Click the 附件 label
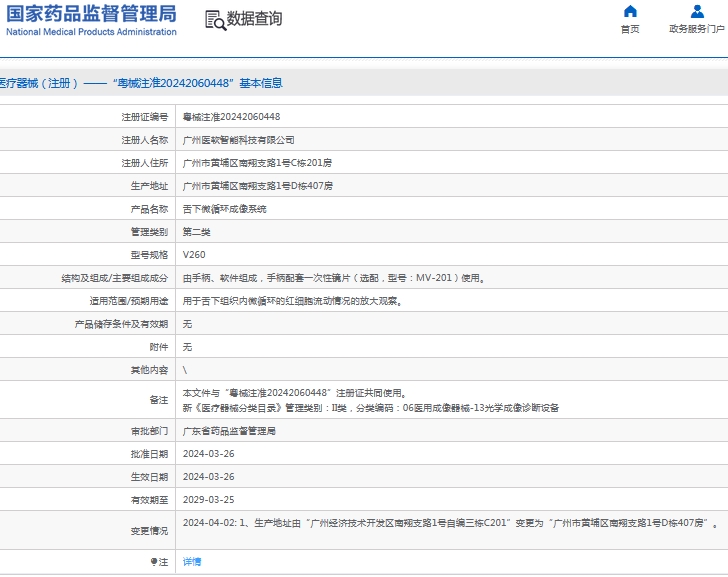The image size is (728, 577). click(x=158, y=347)
